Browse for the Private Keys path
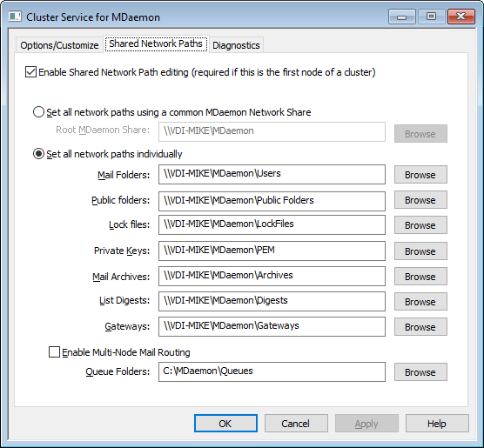Viewport: 484px width, 448px height. click(420, 251)
